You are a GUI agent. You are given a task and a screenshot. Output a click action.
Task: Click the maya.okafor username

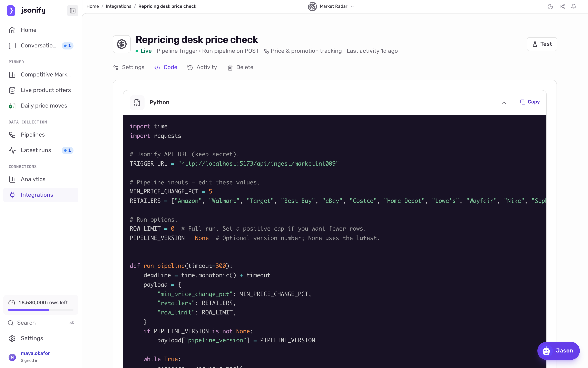pyautogui.click(x=36, y=353)
